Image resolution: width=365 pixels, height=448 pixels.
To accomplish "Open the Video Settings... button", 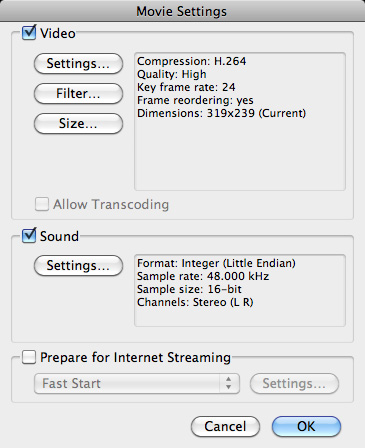I will click(78, 63).
